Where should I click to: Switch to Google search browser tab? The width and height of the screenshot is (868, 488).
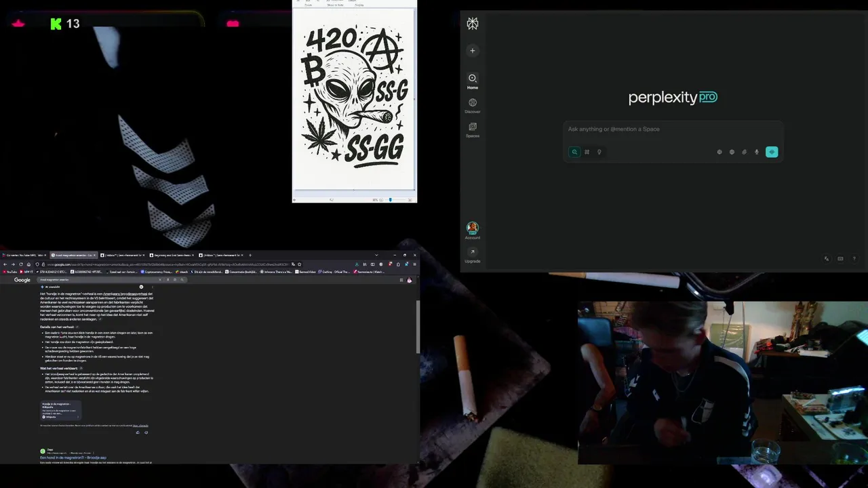[74, 255]
